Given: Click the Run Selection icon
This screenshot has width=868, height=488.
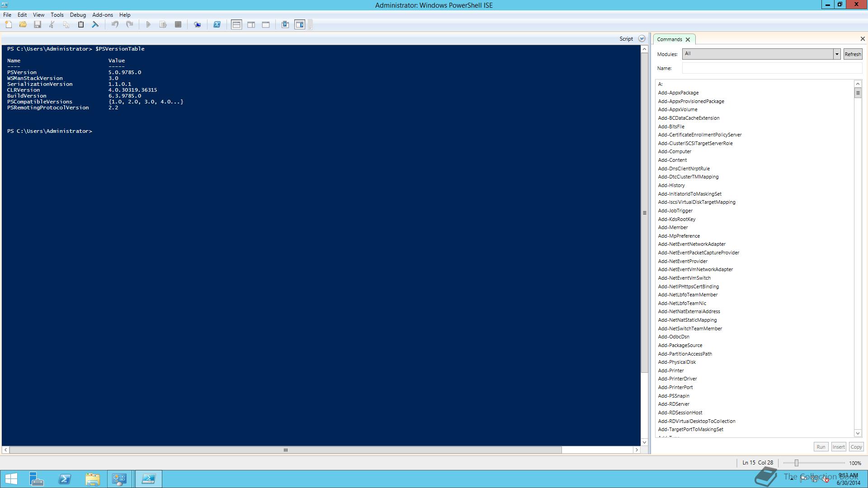Looking at the screenshot, I should click(163, 24).
